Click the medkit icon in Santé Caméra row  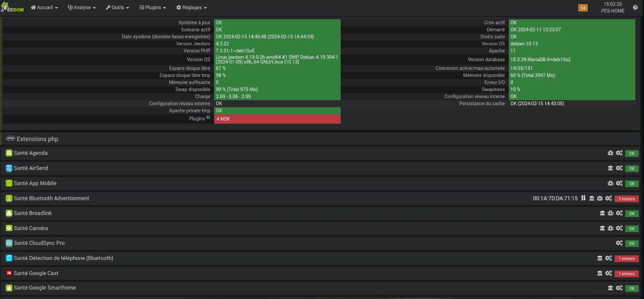click(x=610, y=229)
